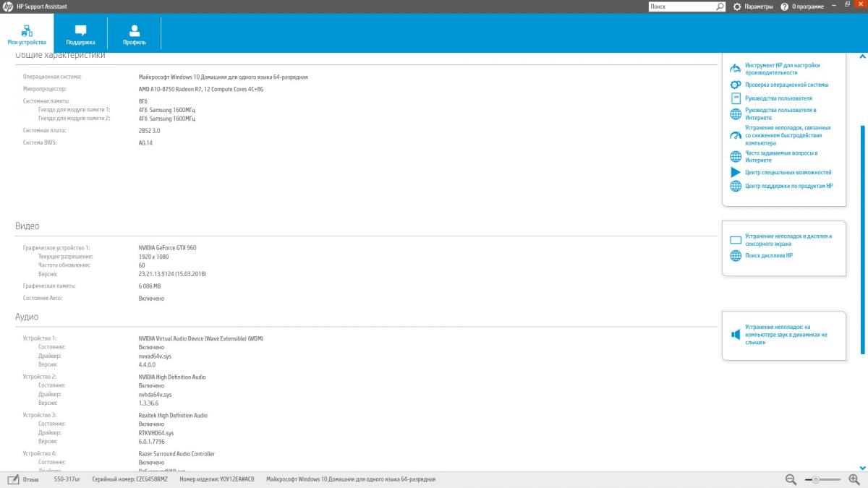Open Центр поддержки по продуктам HP
Screen dimensions: 868x488
[x=789, y=186]
